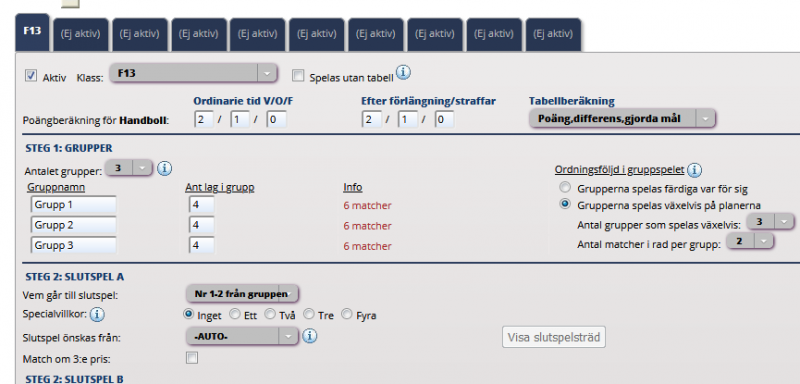The height and width of the screenshot is (384, 800).
Task: Click the Grupp 2 name field
Action: (73, 225)
